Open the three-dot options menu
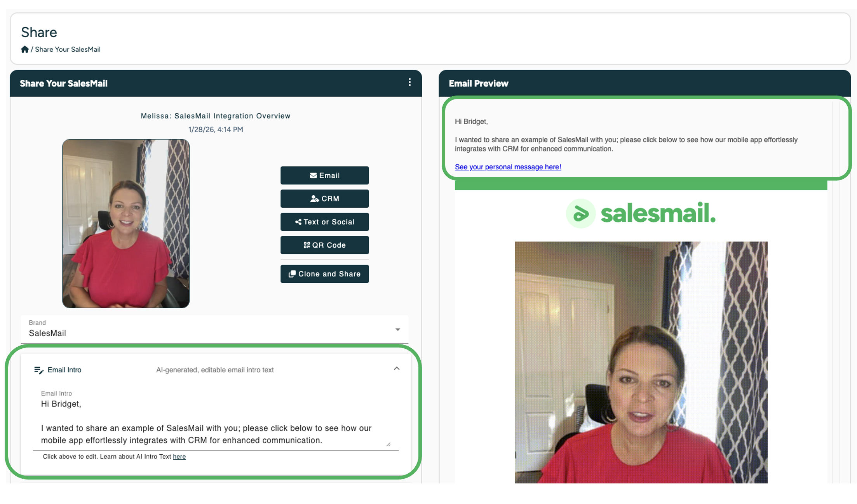Image resolution: width=857 pixels, height=504 pixels. [409, 82]
